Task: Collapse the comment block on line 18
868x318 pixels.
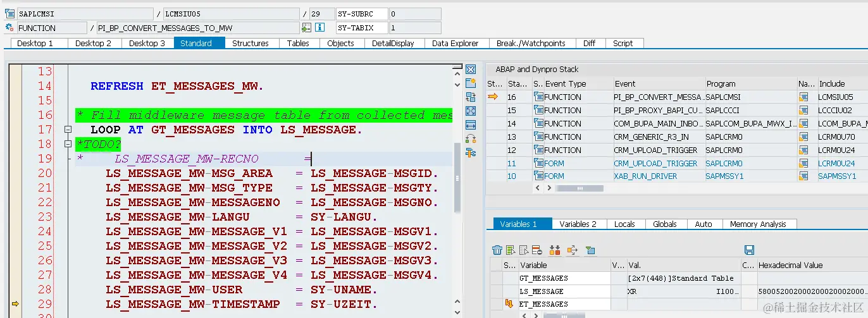Action: coord(68,144)
